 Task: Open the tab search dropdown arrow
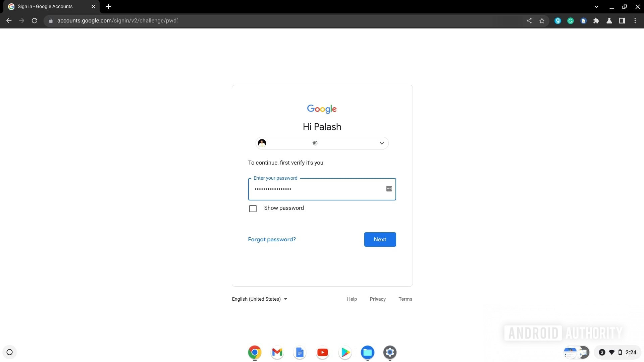pyautogui.click(x=596, y=7)
